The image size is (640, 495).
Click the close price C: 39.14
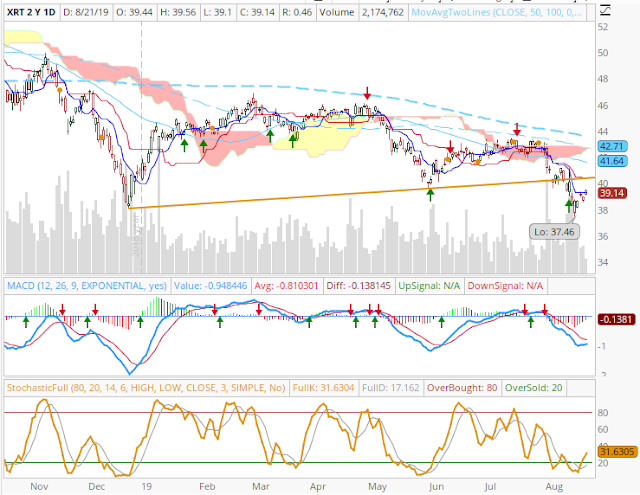click(x=257, y=13)
